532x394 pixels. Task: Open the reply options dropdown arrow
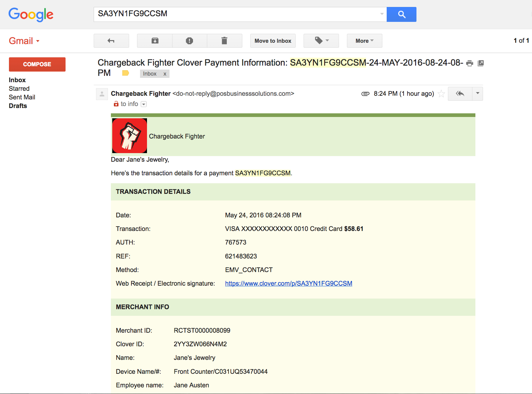477,94
